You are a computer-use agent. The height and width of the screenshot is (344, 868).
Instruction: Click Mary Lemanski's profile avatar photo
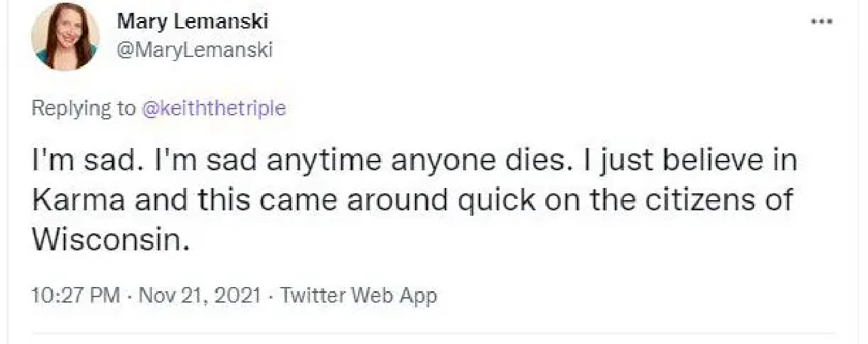click(x=65, y=36)
